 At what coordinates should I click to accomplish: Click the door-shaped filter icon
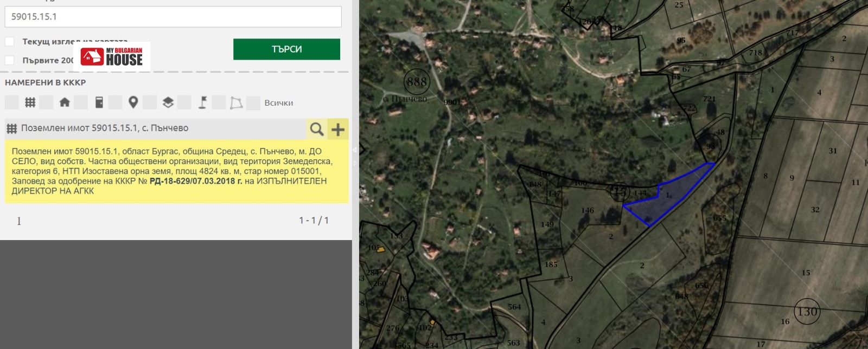click(x=99, y=102)
